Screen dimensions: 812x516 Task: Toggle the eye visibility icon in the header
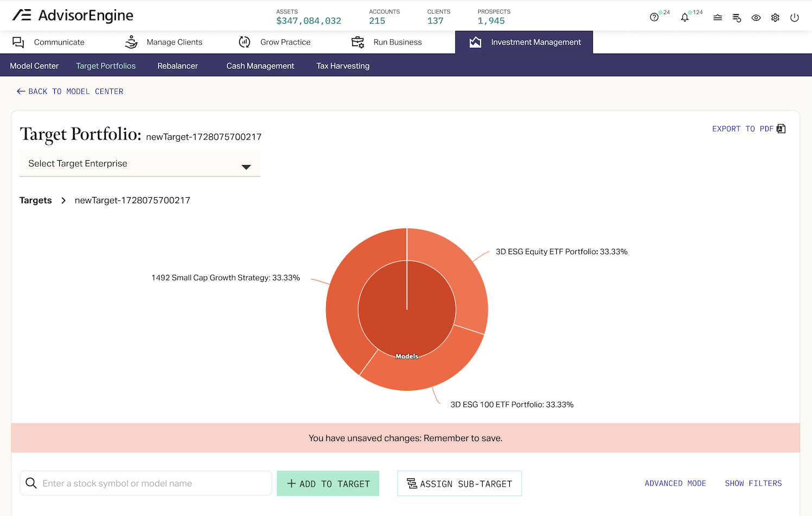coord(756,17)
